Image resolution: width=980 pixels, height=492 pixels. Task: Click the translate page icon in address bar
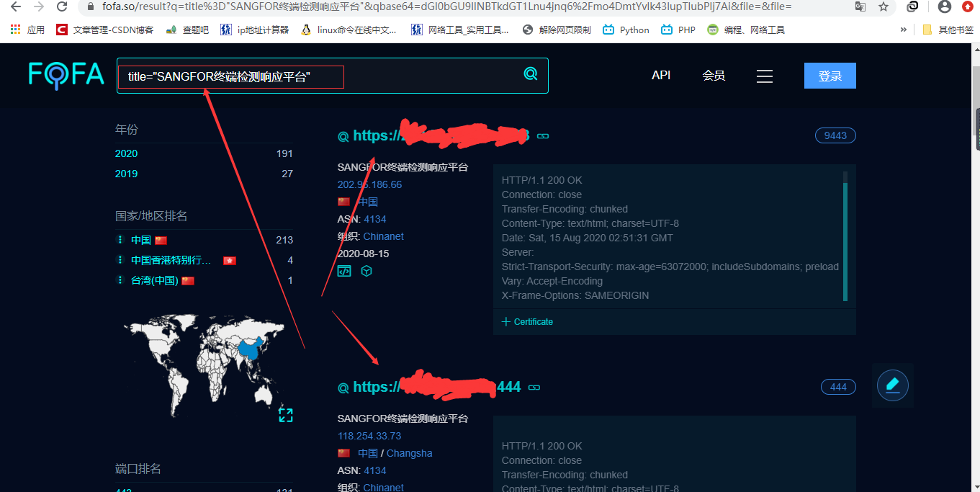coord(860,6)
